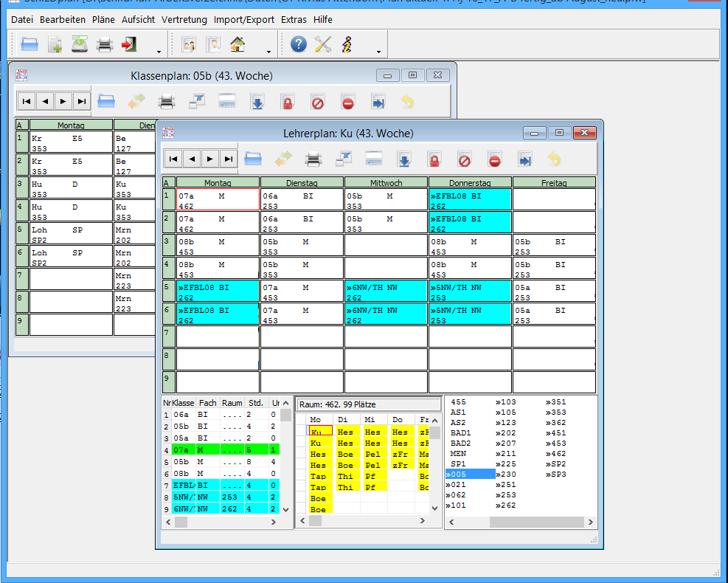Screen dimensions: 728x583
Task: Jump to first plan in Lehrerplan navigation
Action: click(173, 159)
